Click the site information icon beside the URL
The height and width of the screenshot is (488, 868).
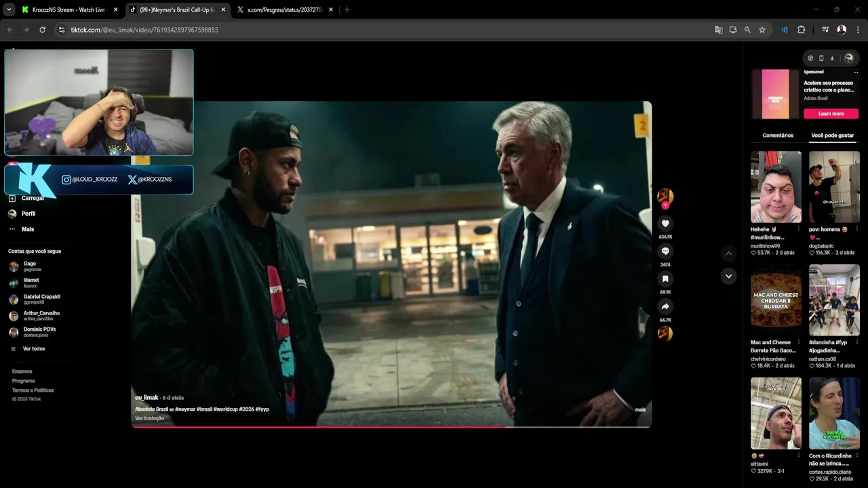[x=61, y=30]
